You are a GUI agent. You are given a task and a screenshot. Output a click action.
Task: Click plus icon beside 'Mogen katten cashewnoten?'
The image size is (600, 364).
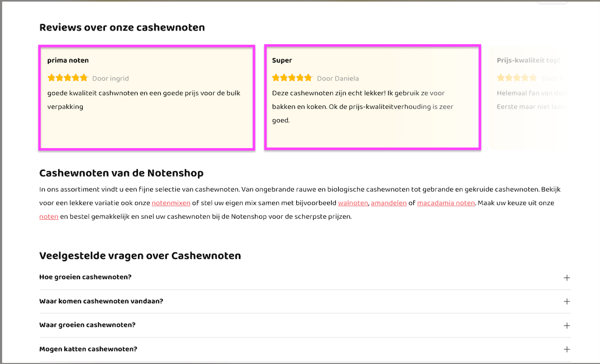[x=566, y=349]
